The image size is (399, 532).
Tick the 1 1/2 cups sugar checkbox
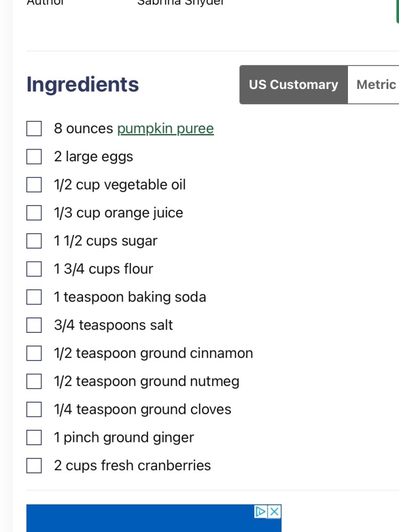click(34, 241)
